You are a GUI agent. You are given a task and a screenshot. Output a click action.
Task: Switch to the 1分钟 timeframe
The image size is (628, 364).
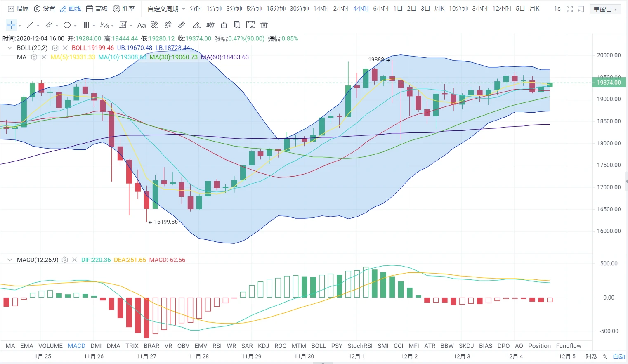tap(214, 9)
